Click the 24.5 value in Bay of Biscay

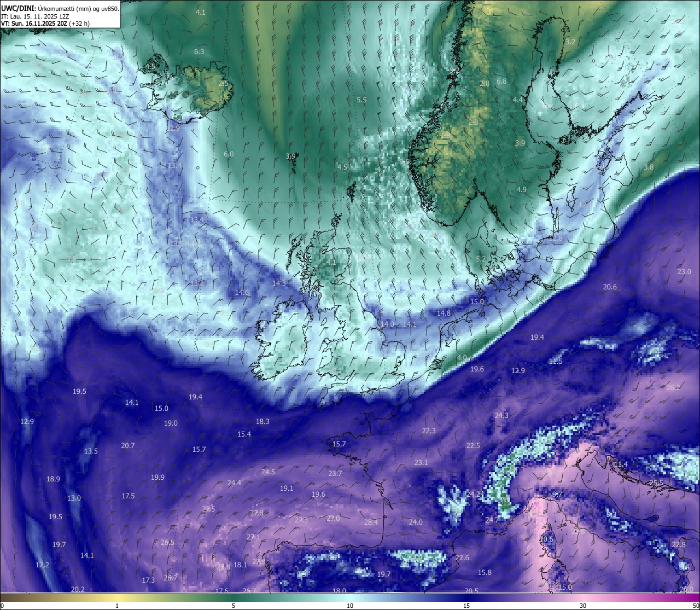(x=268, y=472)
